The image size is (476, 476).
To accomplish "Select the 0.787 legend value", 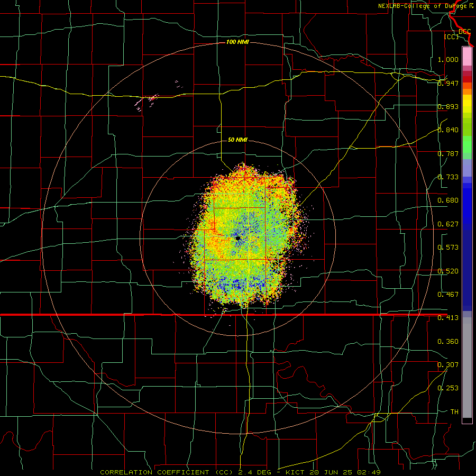I will click(x=448, y=153).
